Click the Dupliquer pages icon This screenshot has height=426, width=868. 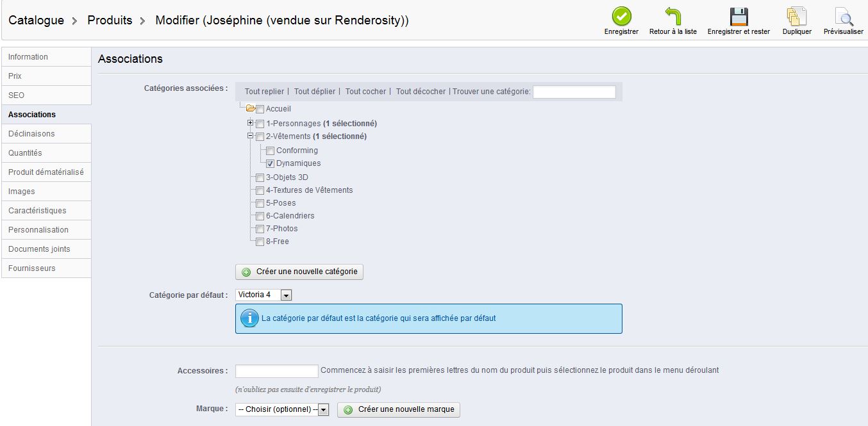797,16
